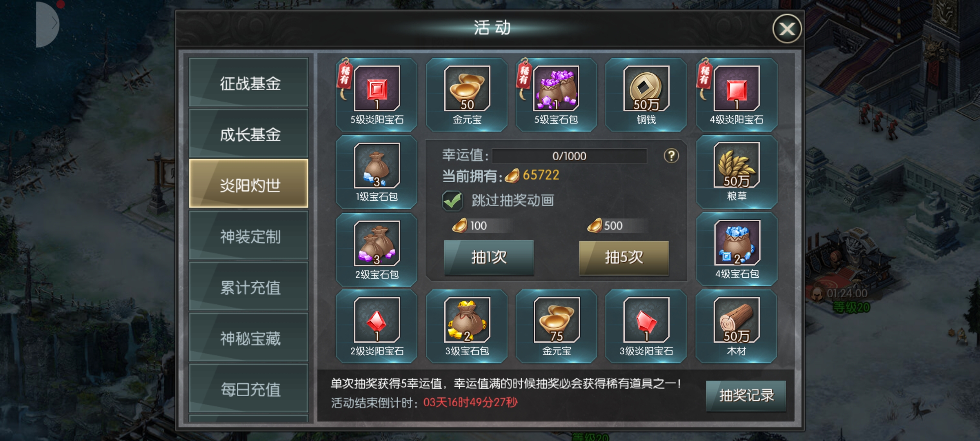Image resolution: width=980 pixels, height=441 pixels.
Task: Select the 4级宝石包 blue gem bag
Action: tap(737, 243)
